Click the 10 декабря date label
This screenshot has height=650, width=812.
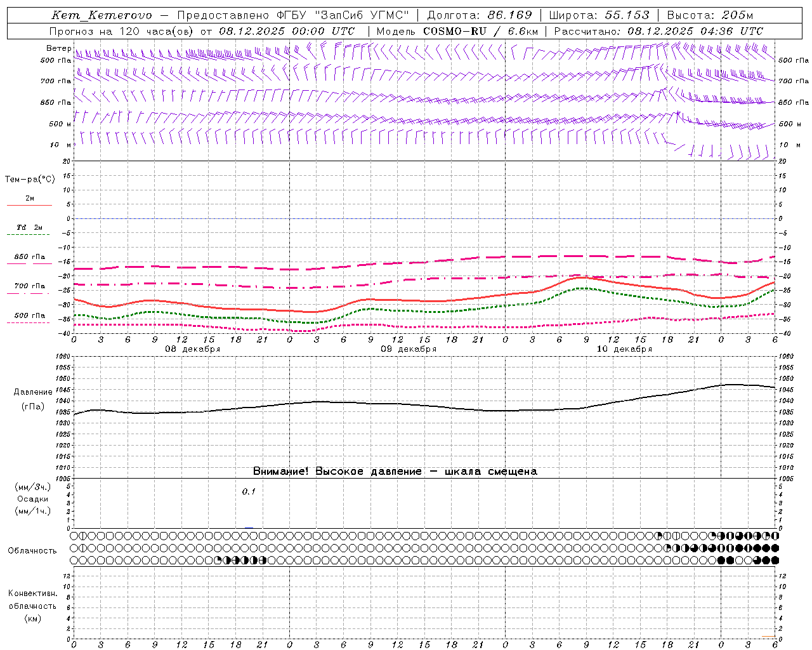[624, 349]
